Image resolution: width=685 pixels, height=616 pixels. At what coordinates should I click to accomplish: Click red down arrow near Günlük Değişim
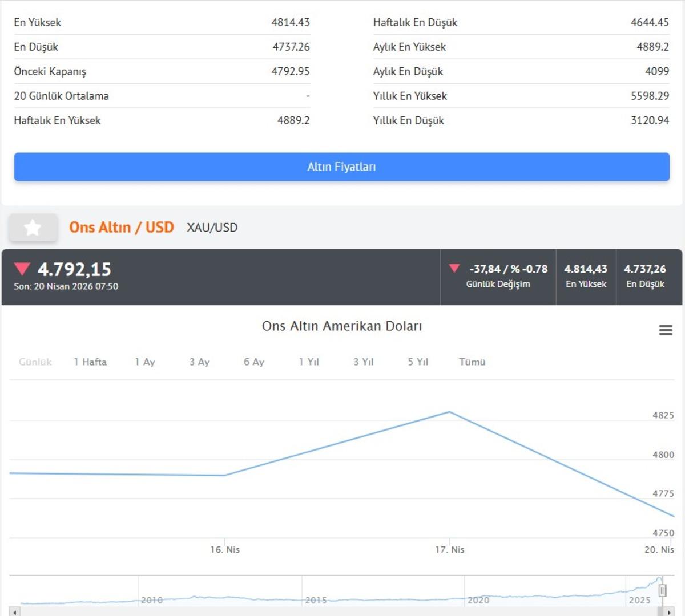pos(454,268)
